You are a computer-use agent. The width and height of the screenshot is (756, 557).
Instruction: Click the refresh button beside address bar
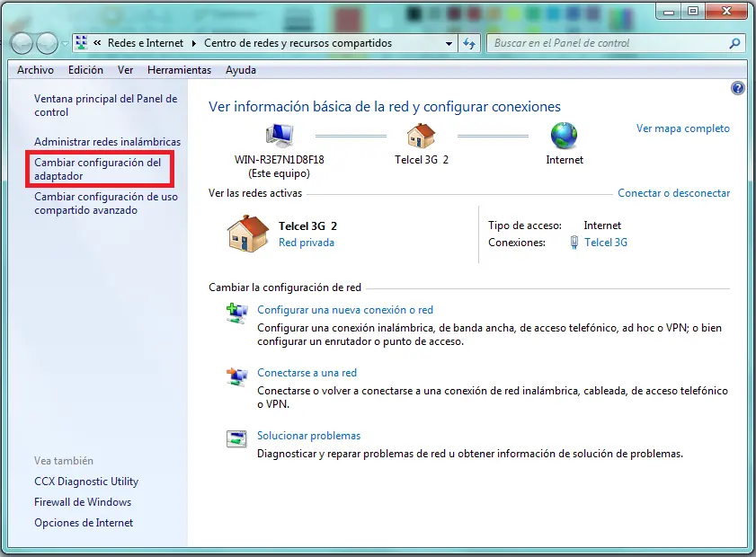[x=469, y=43]
